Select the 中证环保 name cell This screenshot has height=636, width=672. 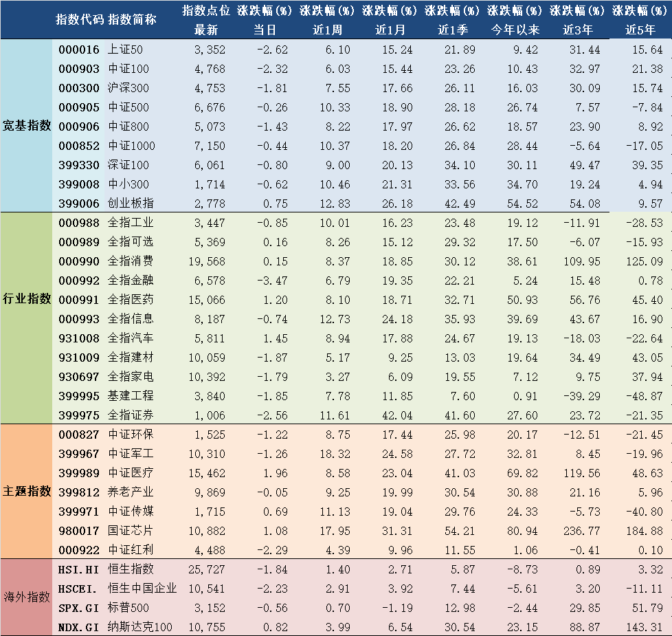[x=131, y=435]
